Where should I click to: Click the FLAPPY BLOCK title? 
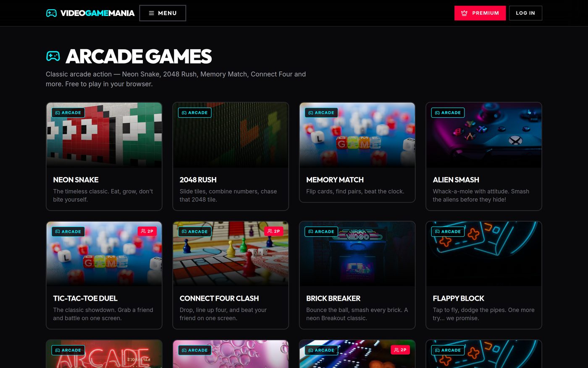(458, 298)
